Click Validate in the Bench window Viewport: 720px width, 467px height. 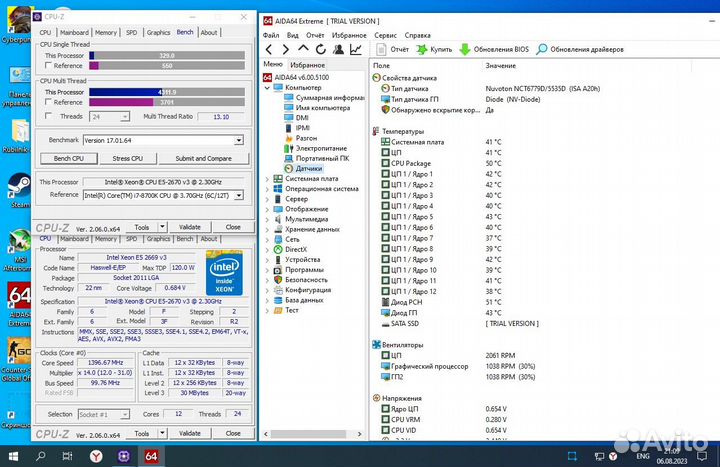(x=190, y=227)
